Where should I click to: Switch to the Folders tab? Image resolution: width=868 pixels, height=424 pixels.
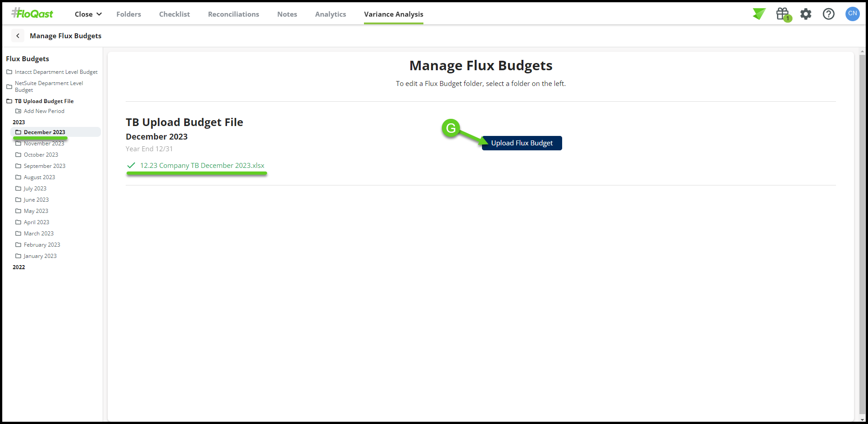tap(129, 14)
